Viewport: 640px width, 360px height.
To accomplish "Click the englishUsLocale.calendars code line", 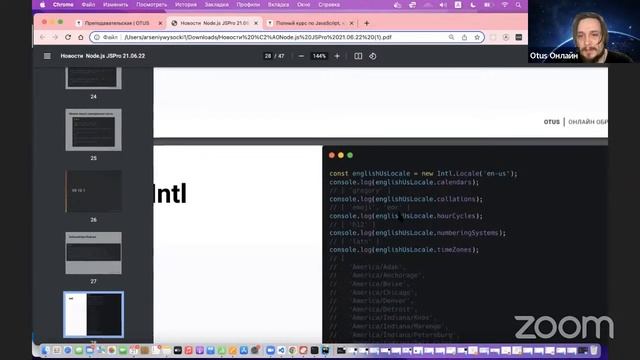I will tap(404, 182).
